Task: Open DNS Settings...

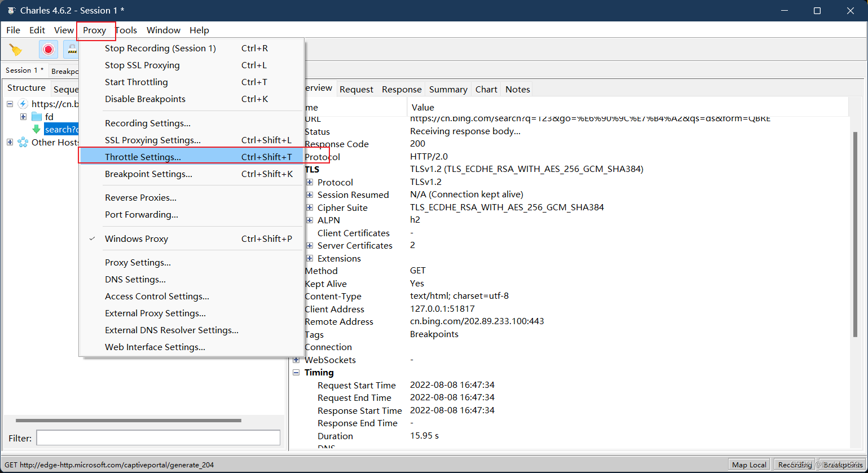Action: click(x=192, y=280)
